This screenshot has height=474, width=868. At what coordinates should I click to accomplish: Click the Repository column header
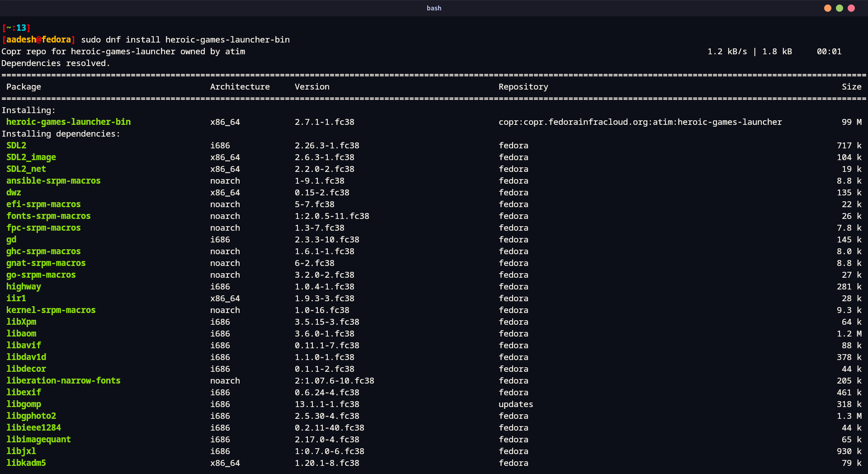coord(523,86)
